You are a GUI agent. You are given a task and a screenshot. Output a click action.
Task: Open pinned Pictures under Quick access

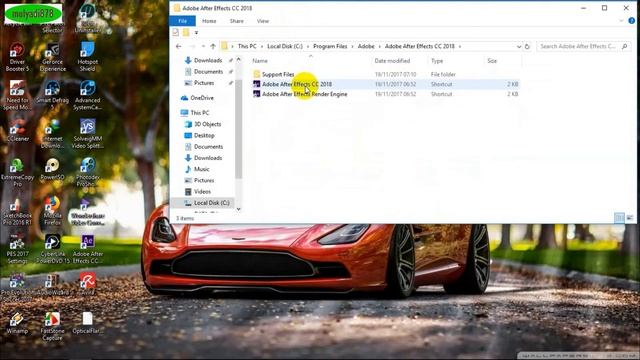coord(204,83)
